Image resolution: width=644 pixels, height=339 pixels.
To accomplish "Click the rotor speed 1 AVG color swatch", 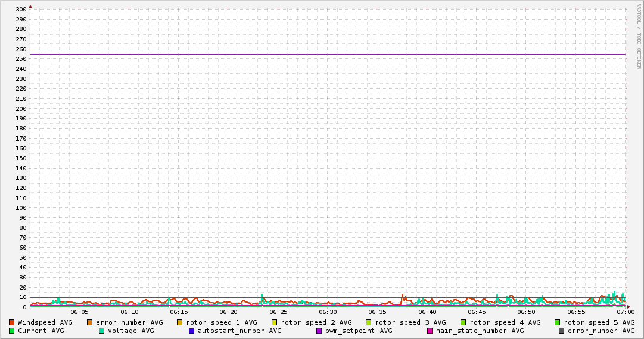I will (179, 322).
